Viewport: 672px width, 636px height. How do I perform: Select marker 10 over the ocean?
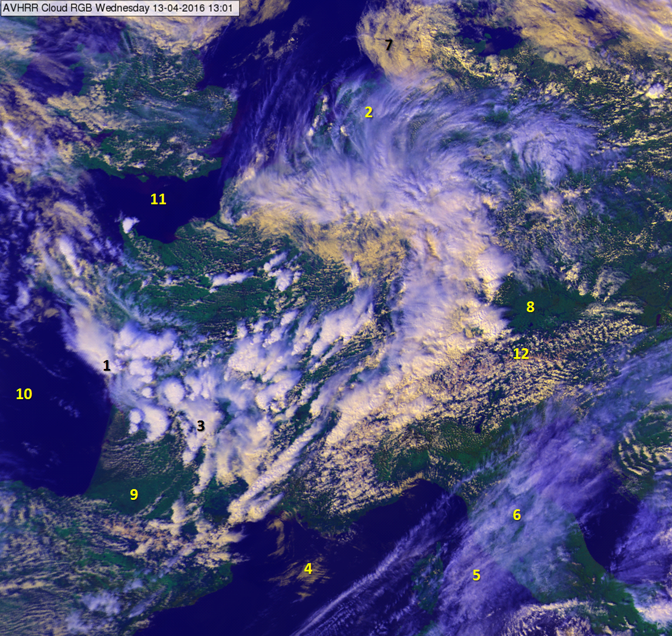(24, 394)
